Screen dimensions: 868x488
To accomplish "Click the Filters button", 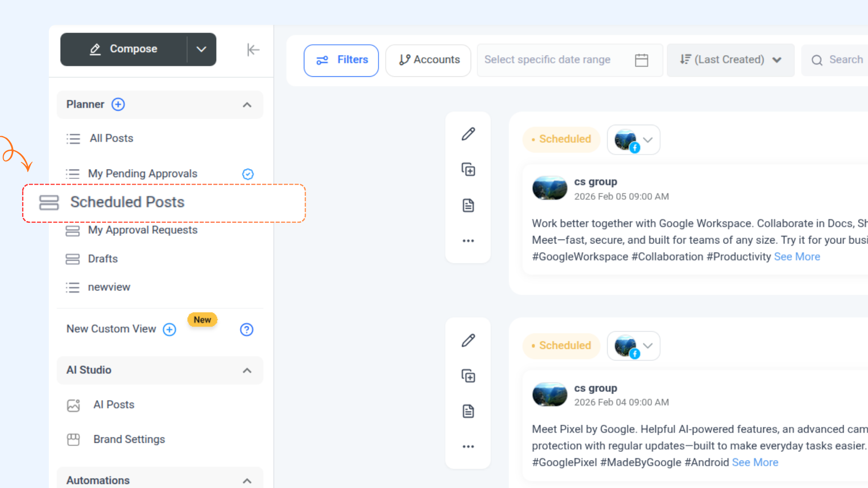I will click(x=341, y=60).
